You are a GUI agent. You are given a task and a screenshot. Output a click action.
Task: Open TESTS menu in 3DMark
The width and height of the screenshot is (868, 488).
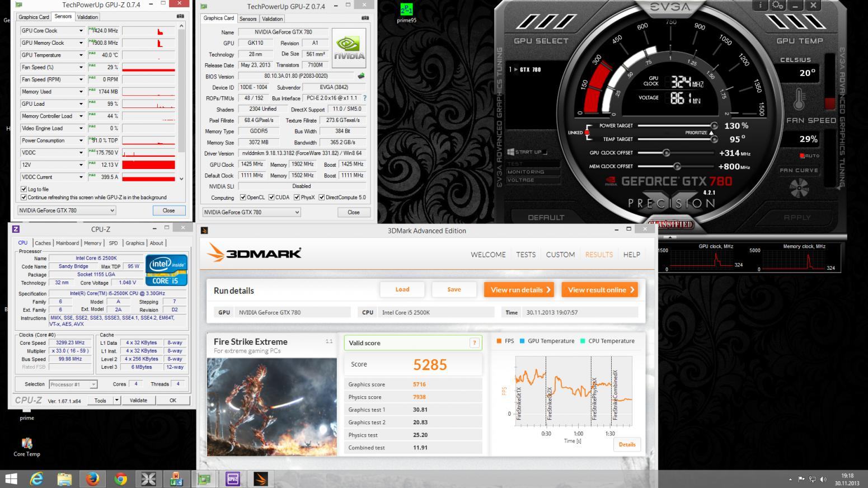(x=526, y=255)
